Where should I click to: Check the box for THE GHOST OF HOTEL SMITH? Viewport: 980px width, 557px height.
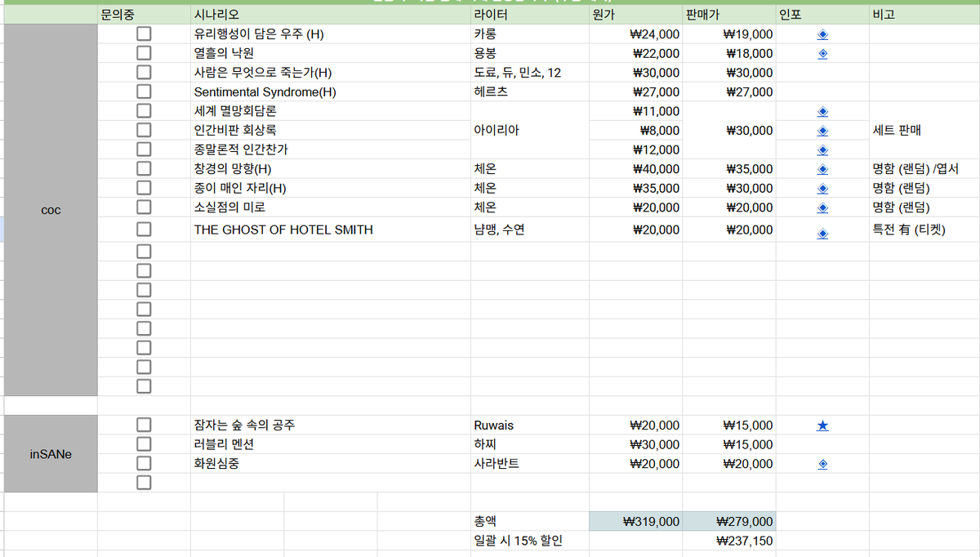point(144,229)
